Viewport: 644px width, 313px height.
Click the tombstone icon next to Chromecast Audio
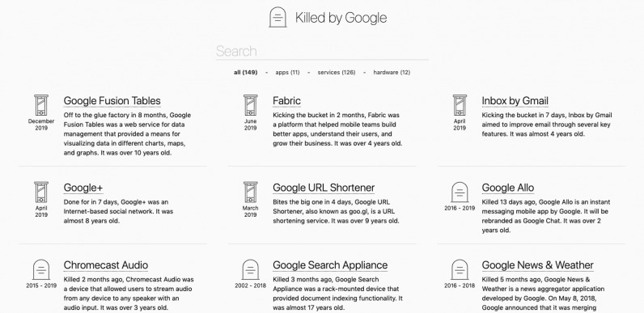(41, 270)
